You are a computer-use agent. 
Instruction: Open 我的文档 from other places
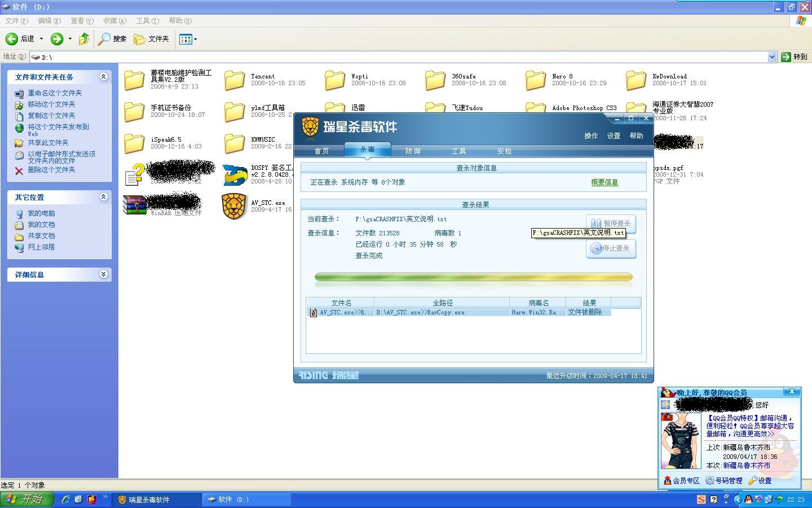coord(41,225)
